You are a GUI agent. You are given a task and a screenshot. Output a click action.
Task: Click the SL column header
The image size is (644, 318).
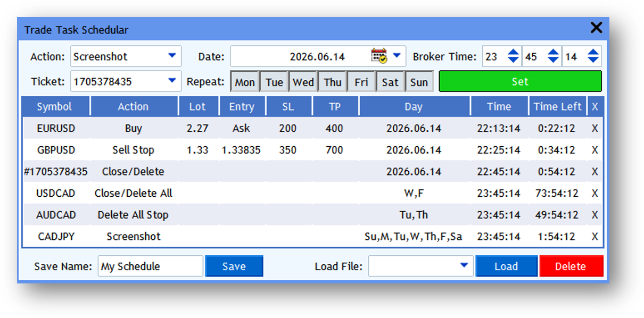point(288,106)
